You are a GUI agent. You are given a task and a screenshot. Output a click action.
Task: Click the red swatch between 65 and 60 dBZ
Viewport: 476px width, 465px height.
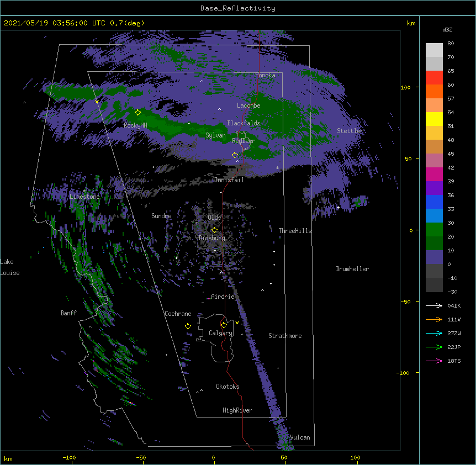[x=434, y=78]
